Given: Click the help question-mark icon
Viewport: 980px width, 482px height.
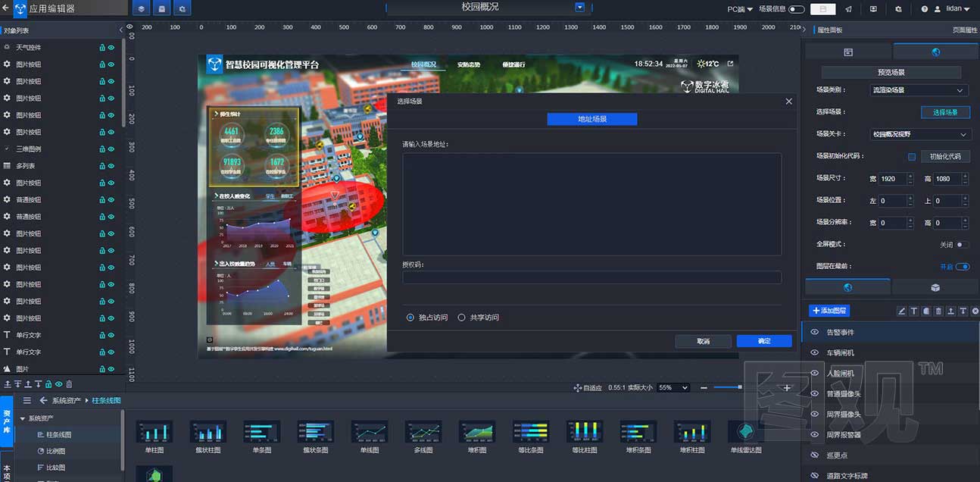Looking at the screenshot, I should [x=924, y=9].
